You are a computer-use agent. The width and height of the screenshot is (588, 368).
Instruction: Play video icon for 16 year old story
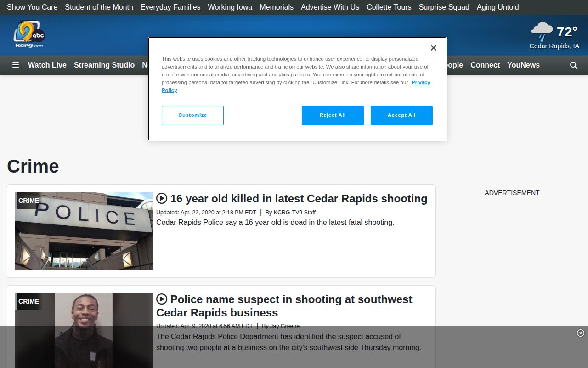point(162,198)
